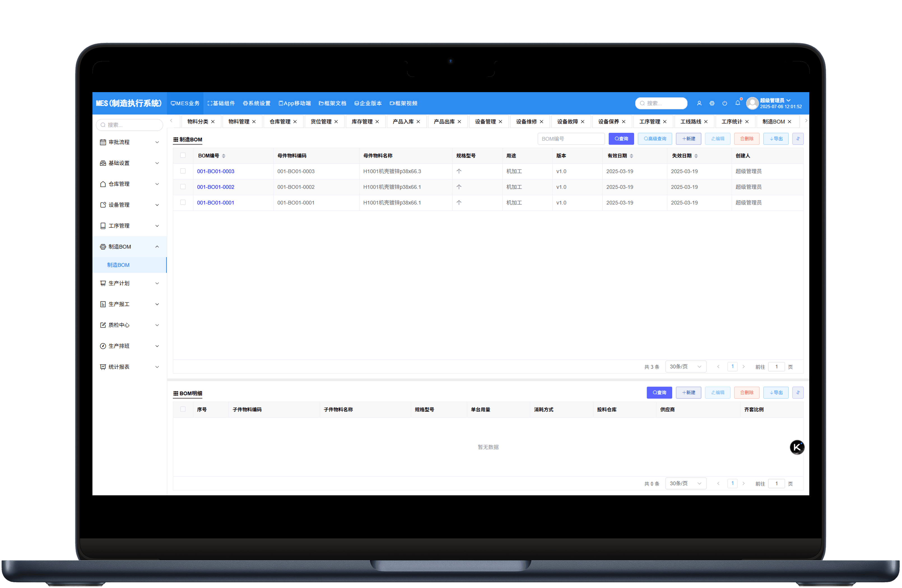
Task: Expand the 统计报表 sidebar menu
Action: (x=129, y=367)
